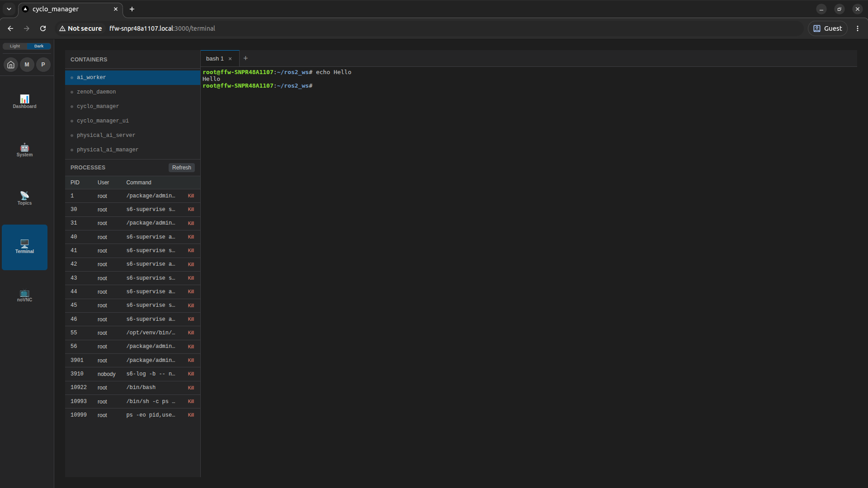Open the noVNC sidebar icon

(x=24, y=296)
